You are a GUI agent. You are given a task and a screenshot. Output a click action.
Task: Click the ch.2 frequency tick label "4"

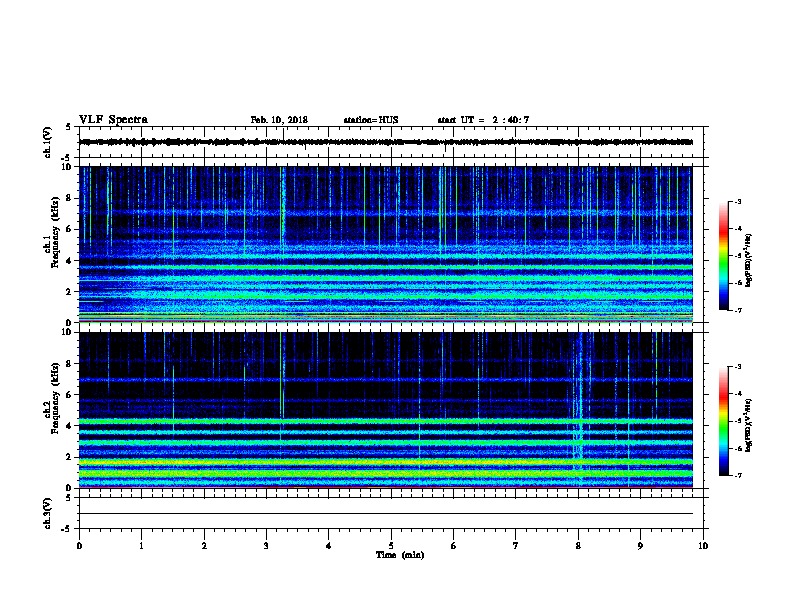(69, 426)
